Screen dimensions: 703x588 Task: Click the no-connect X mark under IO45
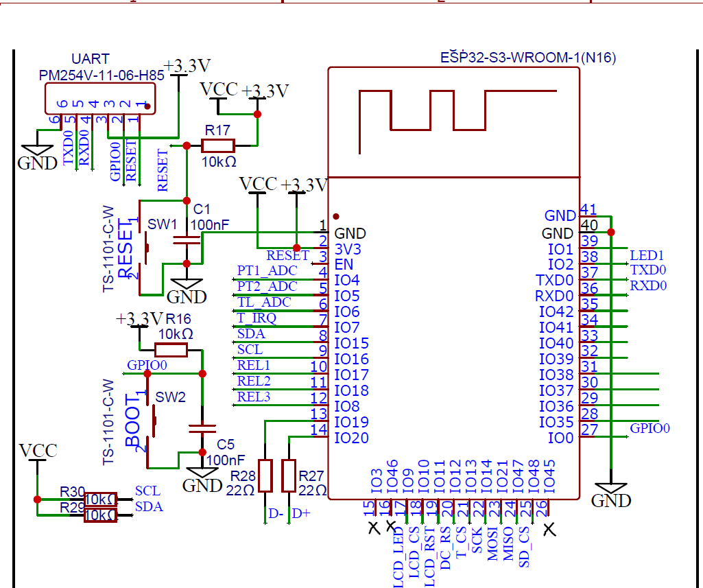point(548,529)
